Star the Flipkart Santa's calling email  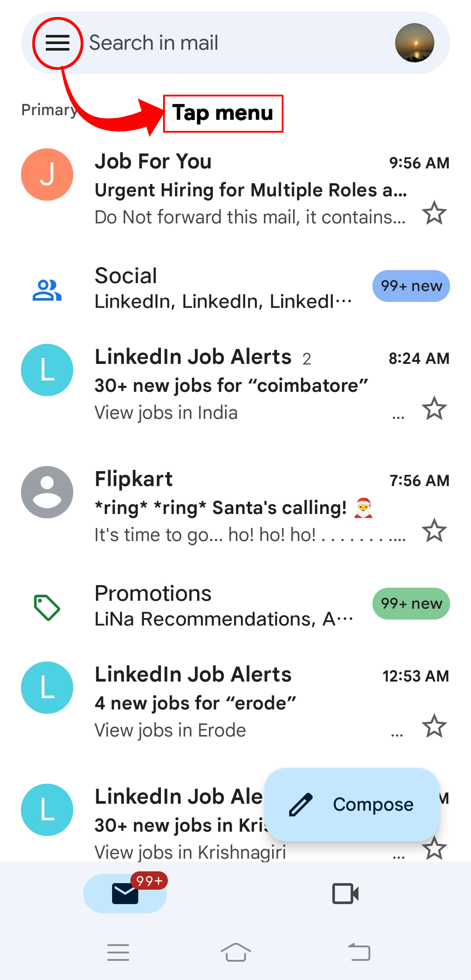(x=434, y=531)
